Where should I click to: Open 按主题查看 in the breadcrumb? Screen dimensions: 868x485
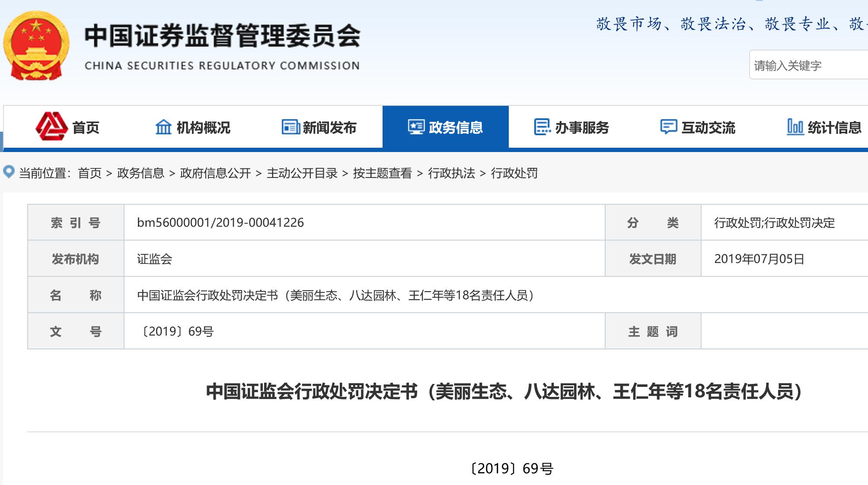tap(382, 173)
